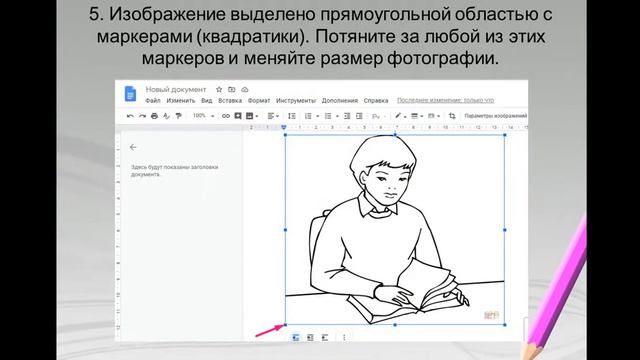Viewport: 640px width, 360px height.
Task: Open the Формат menu
Action: pos(259,100)
